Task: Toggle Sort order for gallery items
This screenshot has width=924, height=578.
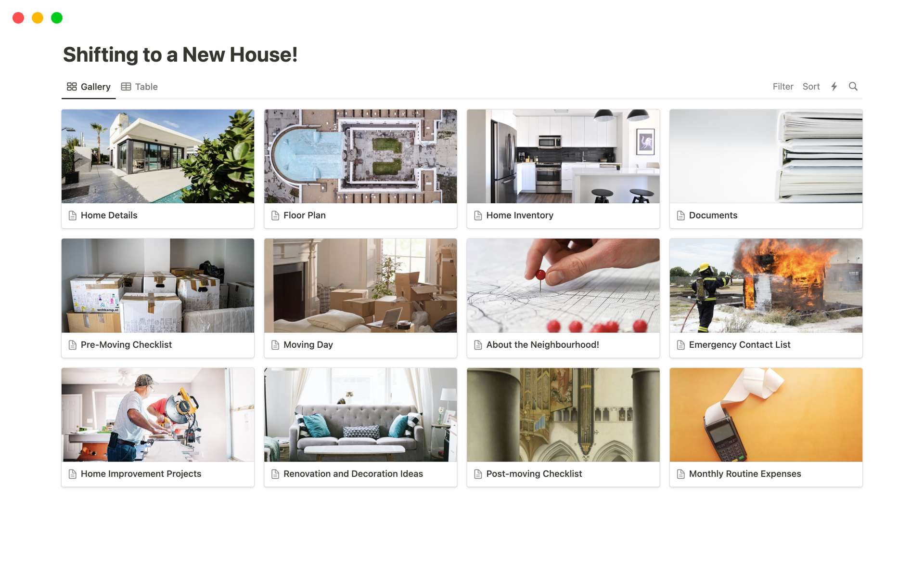Action: [810, 86]
